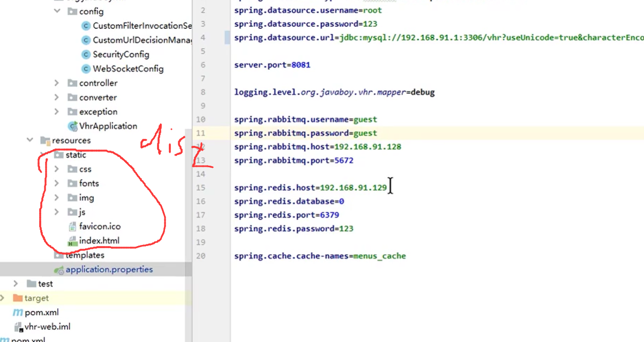This screenshot has height=342, width=644.
Task: Select templates folder
Action: pyautogui.click(x=85, y=255)
